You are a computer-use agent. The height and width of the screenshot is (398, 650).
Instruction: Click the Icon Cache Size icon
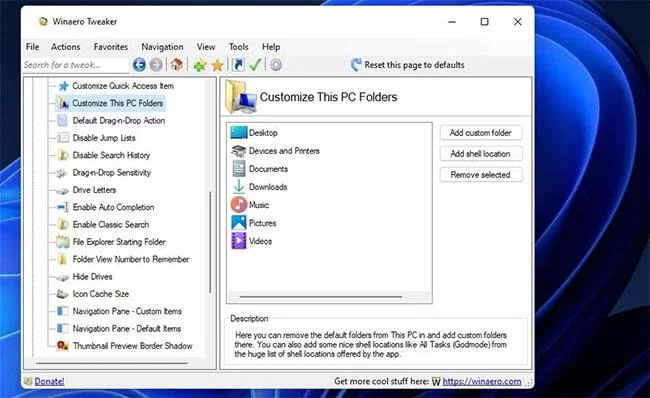coord(62,294)
